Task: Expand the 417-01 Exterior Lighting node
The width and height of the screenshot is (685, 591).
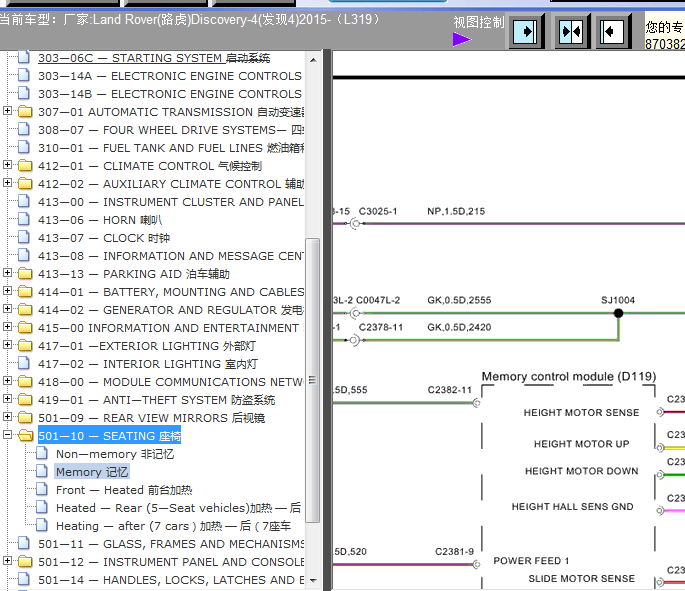Action: click(x=8, y=346)
